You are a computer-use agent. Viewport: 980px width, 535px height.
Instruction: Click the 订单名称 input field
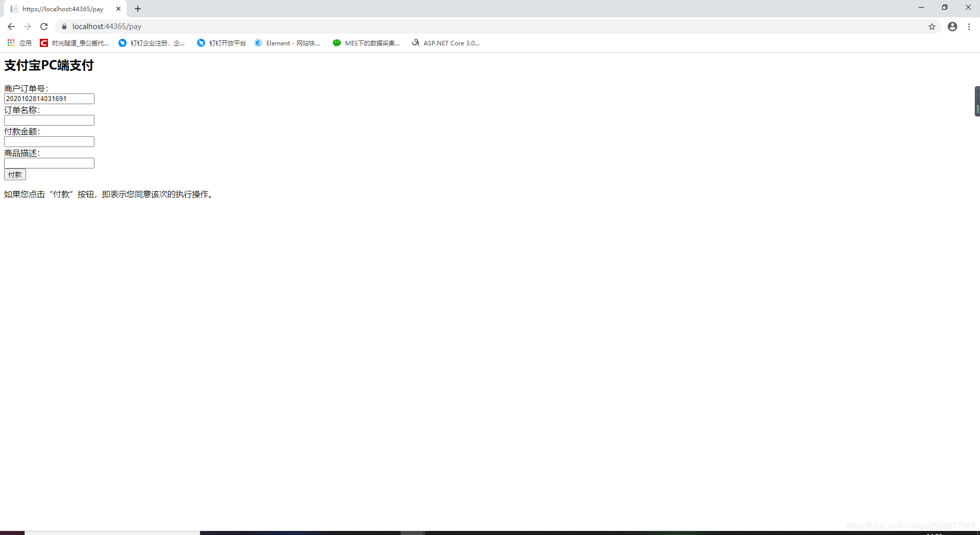(49, 120)
